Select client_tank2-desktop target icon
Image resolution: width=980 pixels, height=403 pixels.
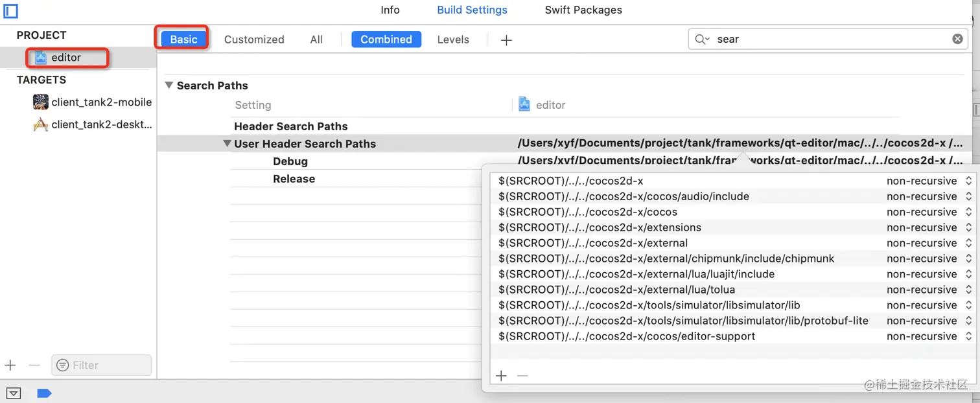click(x=41, y=124)
